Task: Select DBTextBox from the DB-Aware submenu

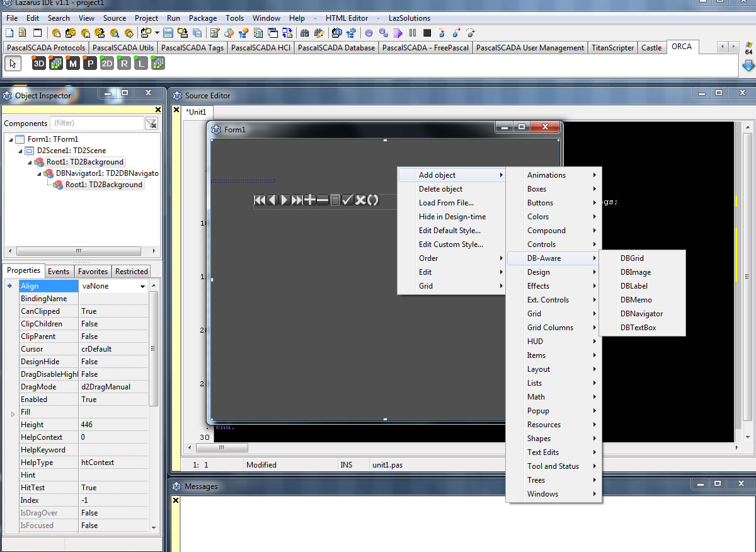Action: 642,328
